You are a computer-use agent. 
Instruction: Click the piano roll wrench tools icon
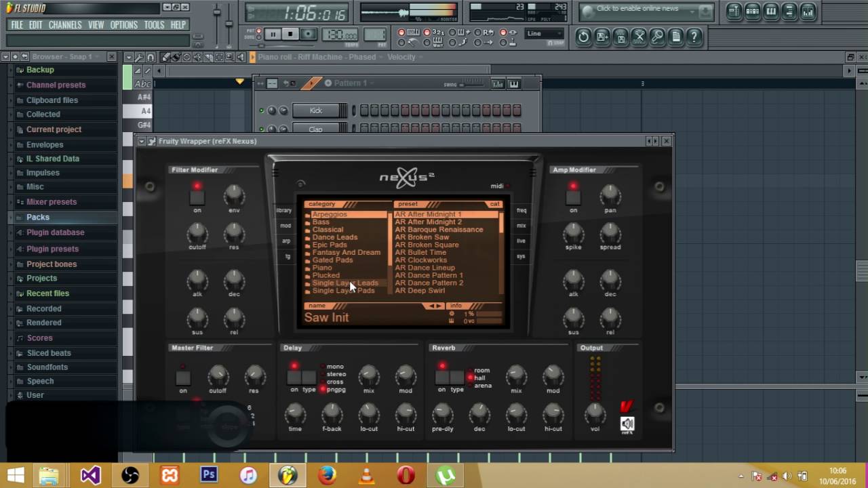tap(140, 58)
